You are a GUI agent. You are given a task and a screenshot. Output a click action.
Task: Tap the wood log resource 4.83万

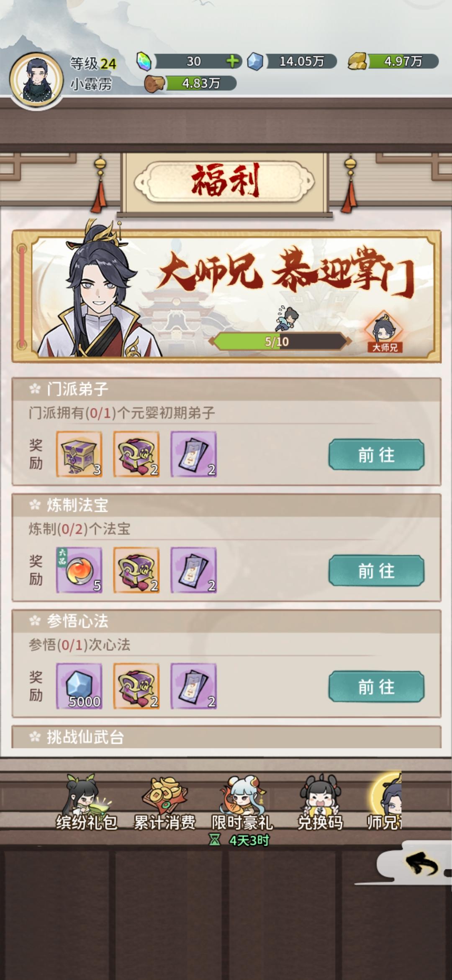tap(190, 83)
